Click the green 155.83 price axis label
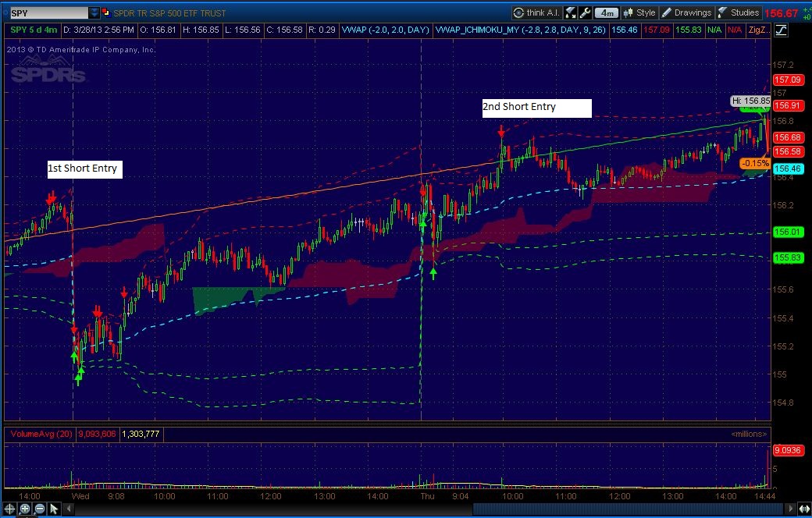 (787, 257)
